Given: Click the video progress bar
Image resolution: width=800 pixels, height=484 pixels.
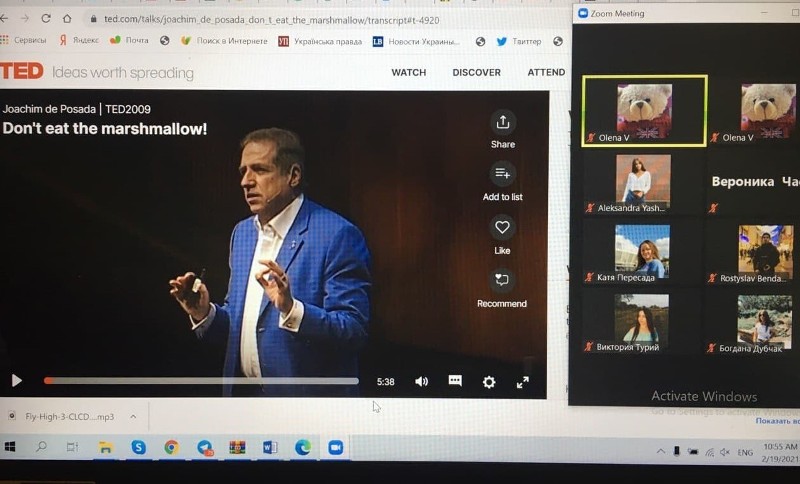Looking at the screenshot, I should (201, 381).
